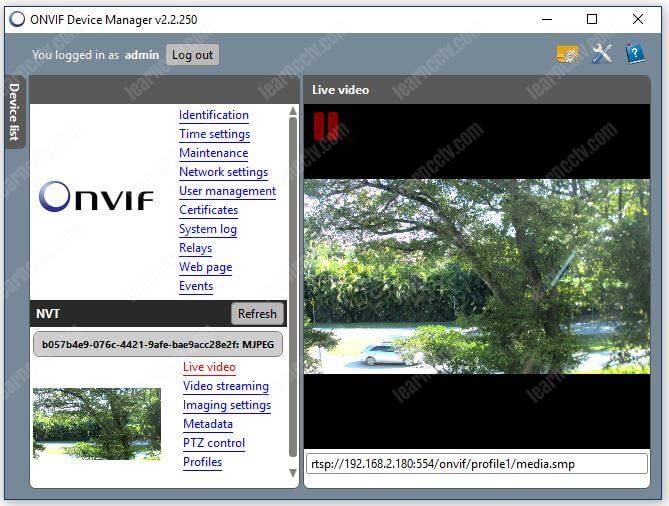This screenshot has height=506, width=669.
Task: Click the live video picture
Action: pos(477,276)
